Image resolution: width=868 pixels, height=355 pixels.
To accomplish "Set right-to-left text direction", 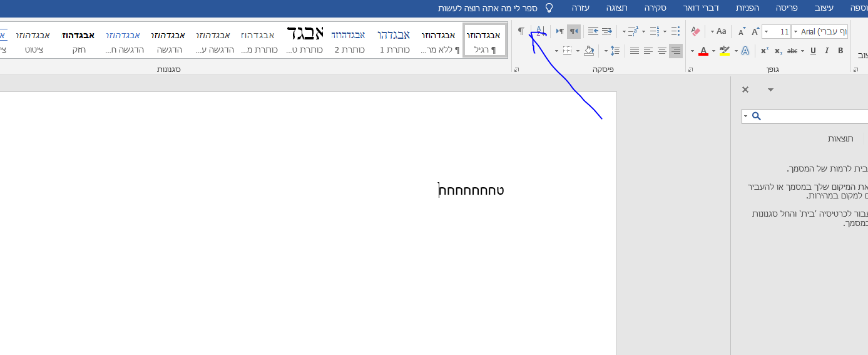I will (x=574, y=31).
